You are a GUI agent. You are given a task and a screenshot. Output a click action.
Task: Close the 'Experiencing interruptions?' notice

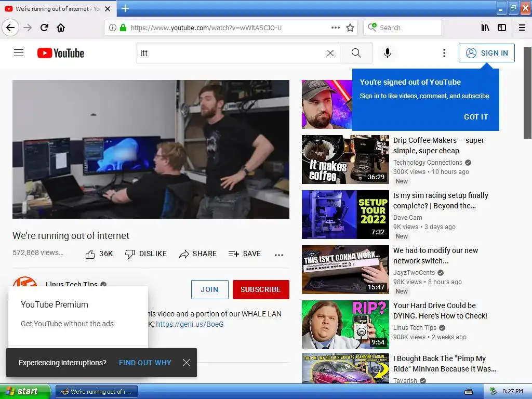coord(187,363)
